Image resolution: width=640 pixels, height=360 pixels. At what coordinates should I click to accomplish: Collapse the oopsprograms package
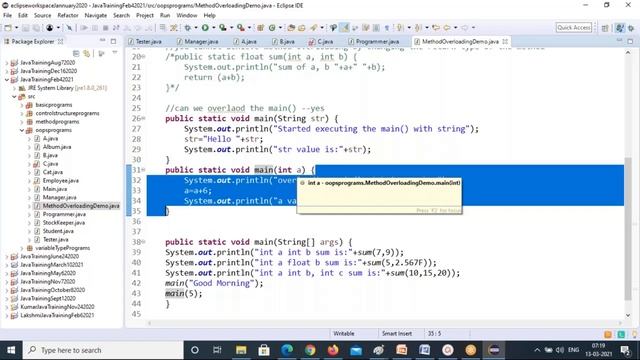22,130
